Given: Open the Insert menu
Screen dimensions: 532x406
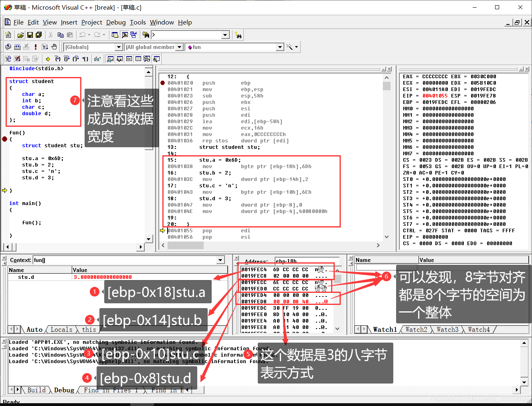Looking at the screenshot, I should [x=69, y=22].
